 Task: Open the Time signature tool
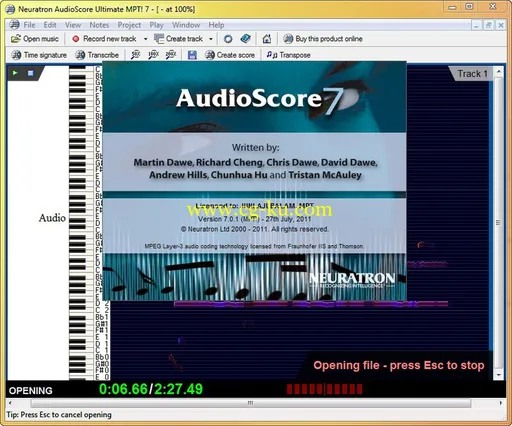[x=39, y=55]
